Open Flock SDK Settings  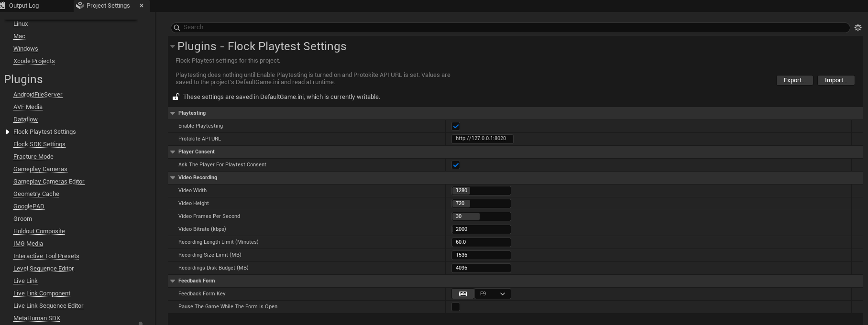(x=39, y=144)
